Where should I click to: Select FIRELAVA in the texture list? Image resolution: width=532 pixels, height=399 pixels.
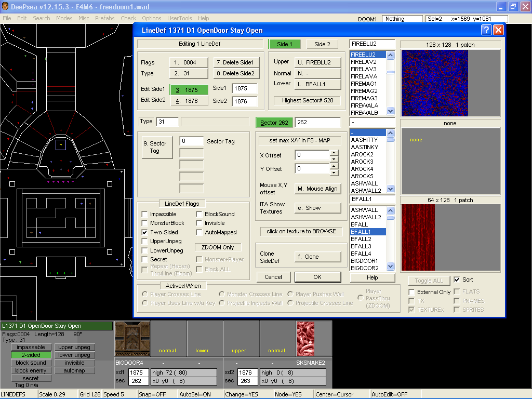click(x=368, y=76)
